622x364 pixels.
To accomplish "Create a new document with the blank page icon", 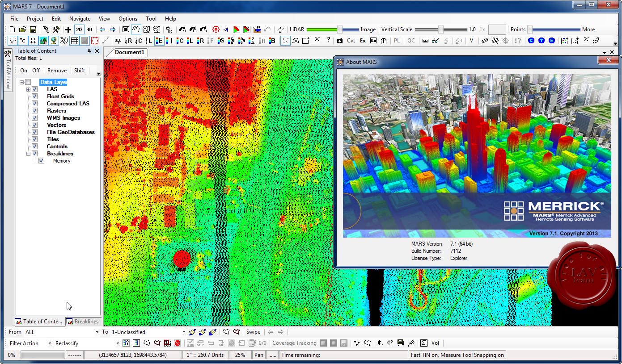I will tap(13, 29).
